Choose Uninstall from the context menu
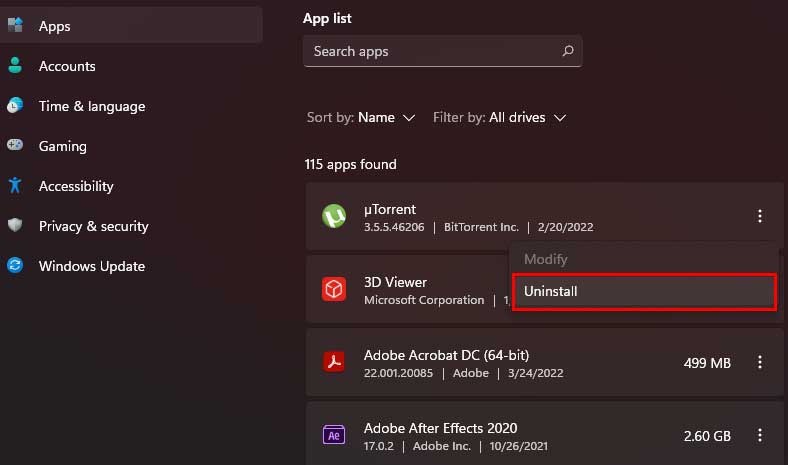This screenshot has width=788, height=465. pos(644,292)
